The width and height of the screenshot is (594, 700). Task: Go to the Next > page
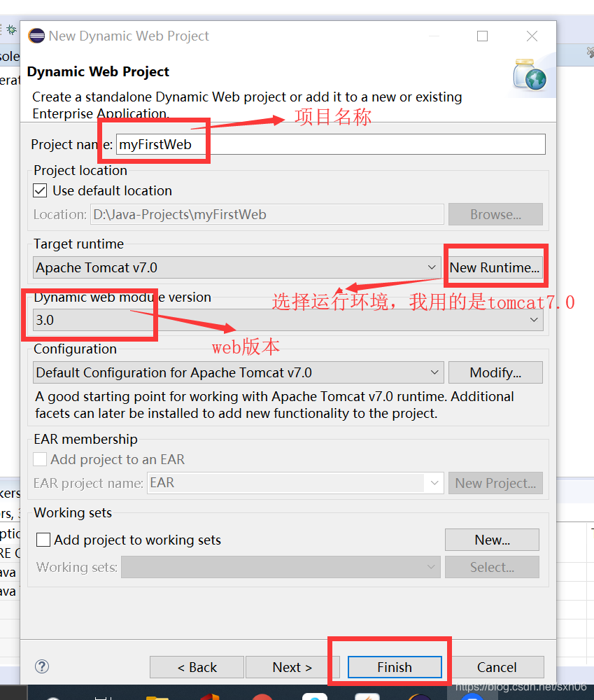(292, 667)
